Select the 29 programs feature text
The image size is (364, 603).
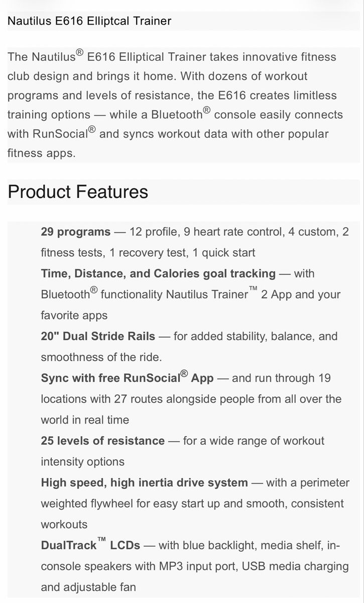pos(76,232)
